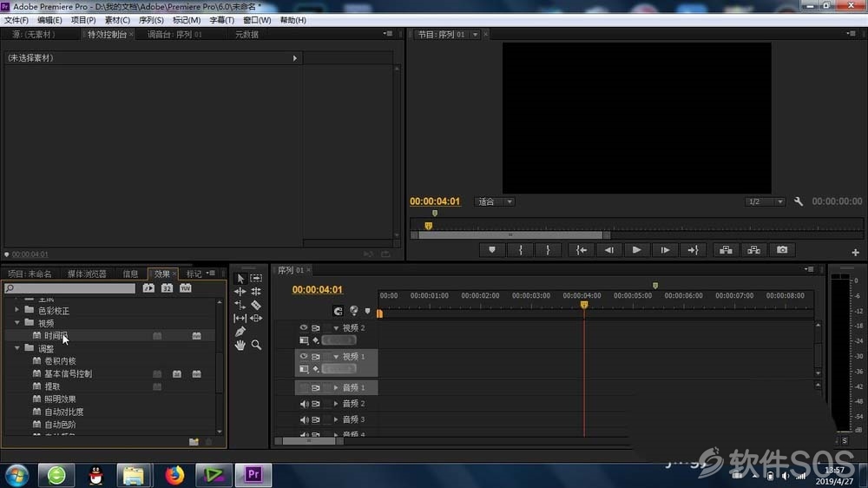Export frame with camera icon
868x488 pixels.
pyautogui.click(x=782, y=250)
